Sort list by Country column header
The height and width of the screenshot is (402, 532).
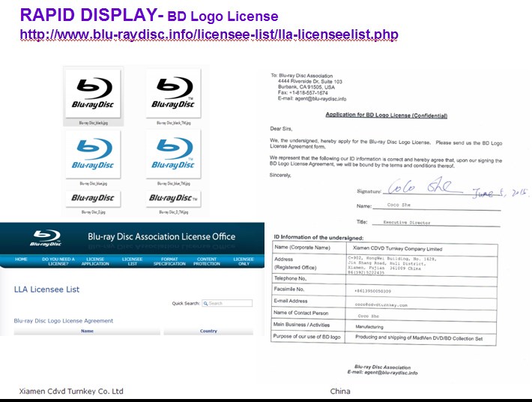coord(208,331)
